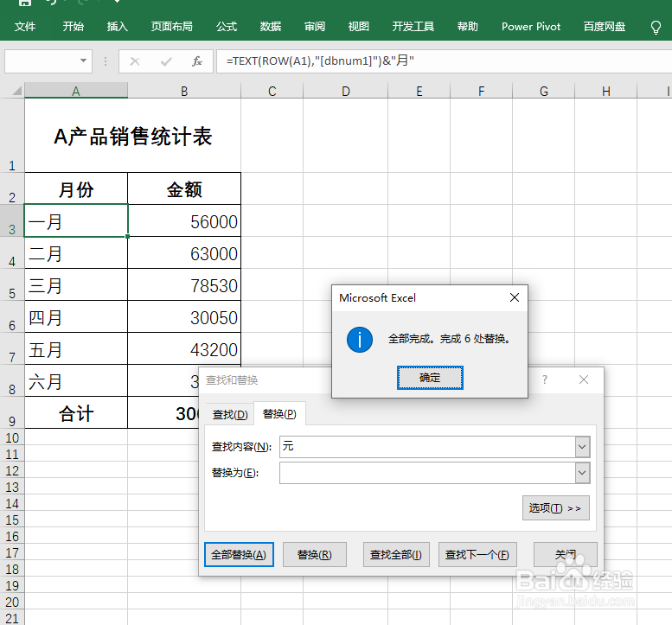The width and height of the screenshot is (672, 625).
Task: Switch to the 数据 ribbon tab
Action: click(271, 27)
